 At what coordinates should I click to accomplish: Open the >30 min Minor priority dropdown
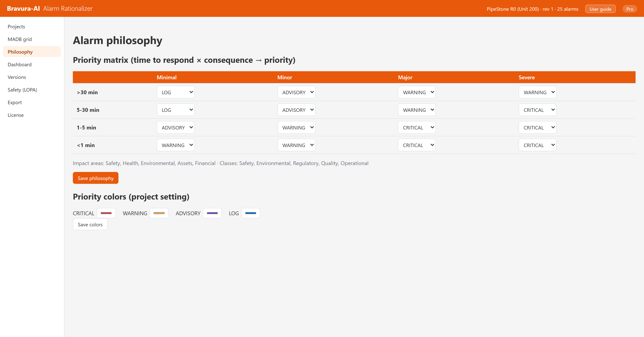tap(296, 92)
